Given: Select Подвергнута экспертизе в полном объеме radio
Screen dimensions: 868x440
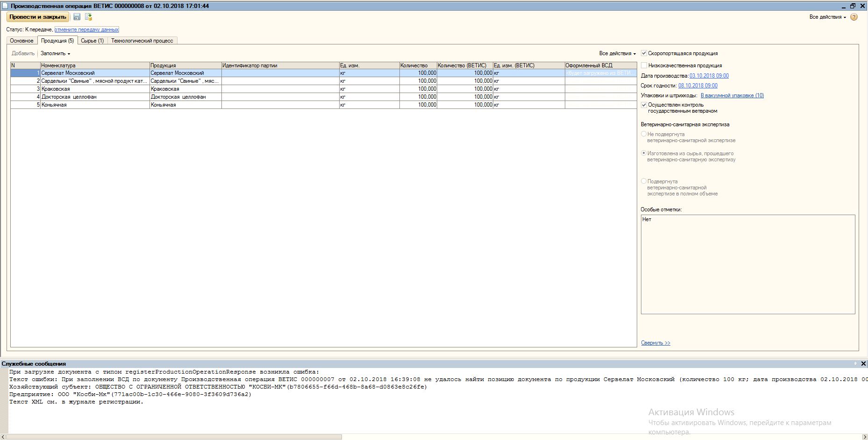Looking at the screenshot, I should point(644,181).
